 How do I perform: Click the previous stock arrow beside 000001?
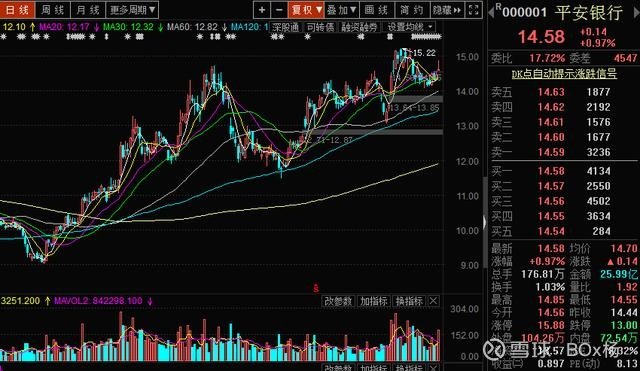pos(491,12)
